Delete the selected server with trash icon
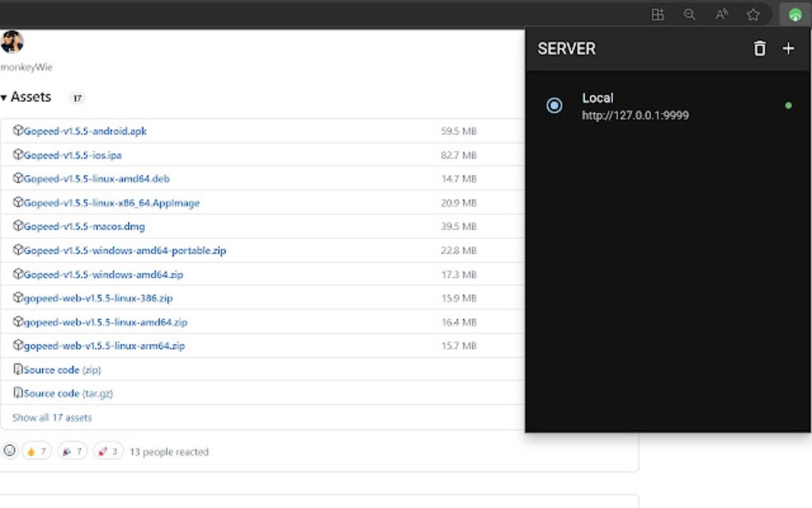The image size is (812, 508). [759, 49]
